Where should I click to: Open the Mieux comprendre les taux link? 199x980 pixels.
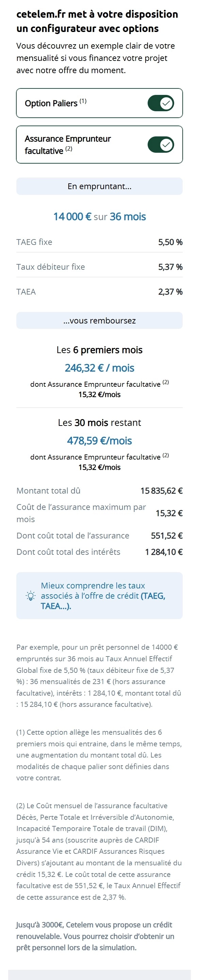(x=103, y=596)
